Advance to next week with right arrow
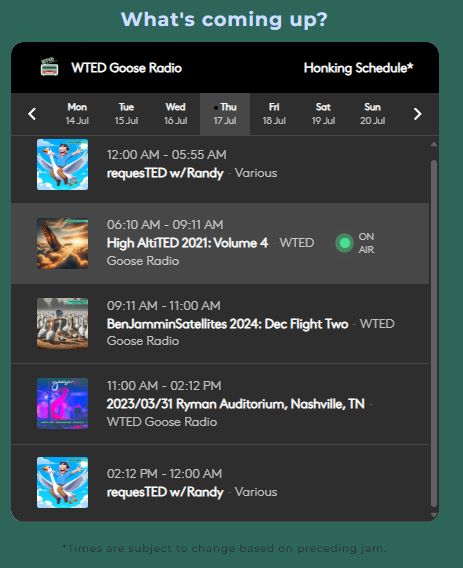 pos(417,114)
